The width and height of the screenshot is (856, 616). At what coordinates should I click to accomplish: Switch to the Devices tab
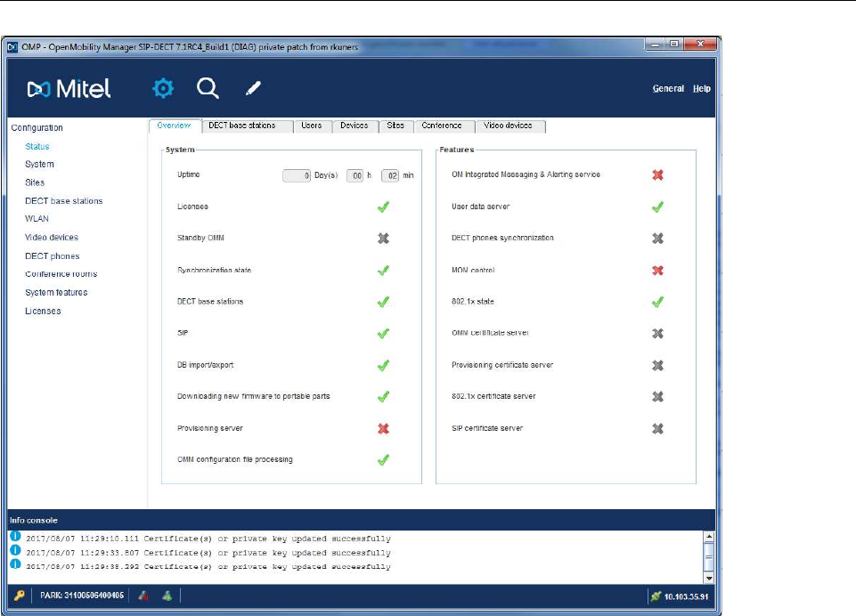point(355,126)
